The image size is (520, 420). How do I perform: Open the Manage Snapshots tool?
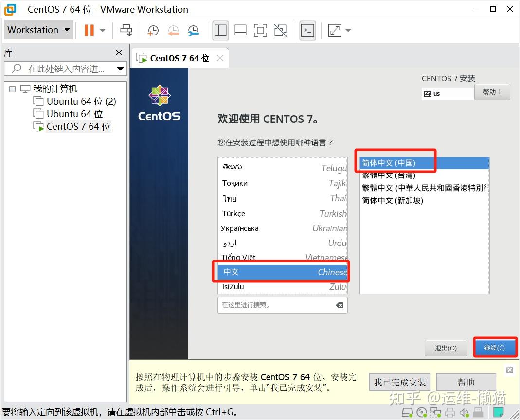click(x=193, y=30)
